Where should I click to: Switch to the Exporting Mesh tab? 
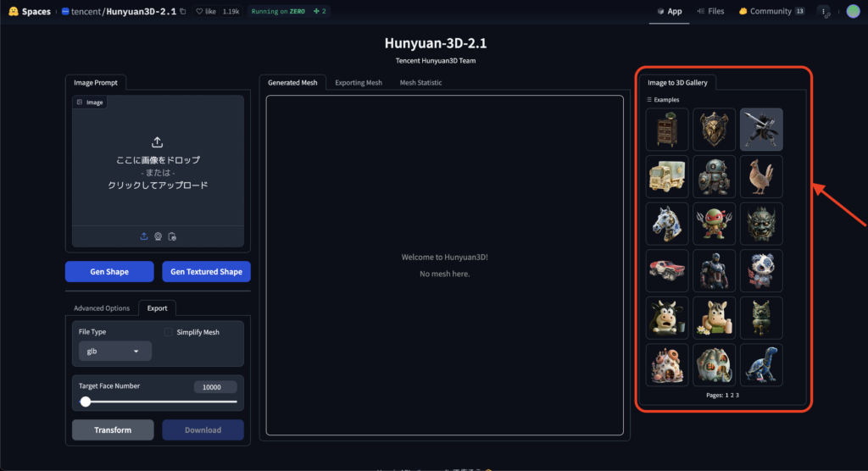click(359, 82)
